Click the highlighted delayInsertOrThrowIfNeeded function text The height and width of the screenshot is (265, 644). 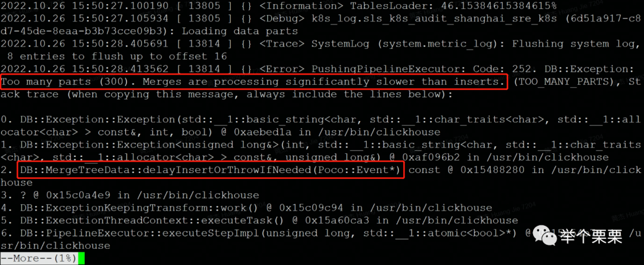point(210,170)
